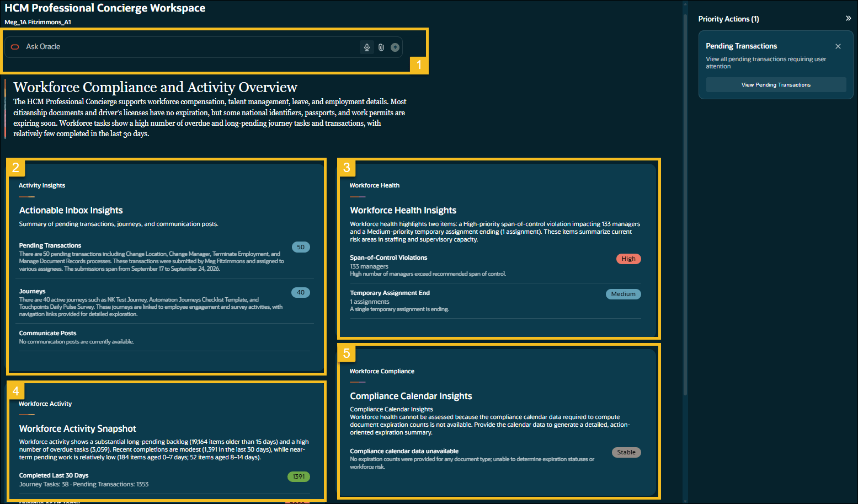858x504 pixels.
Task: Click 'Compliance calendar data unavailable' heading
Action: [x=404, y=451]
